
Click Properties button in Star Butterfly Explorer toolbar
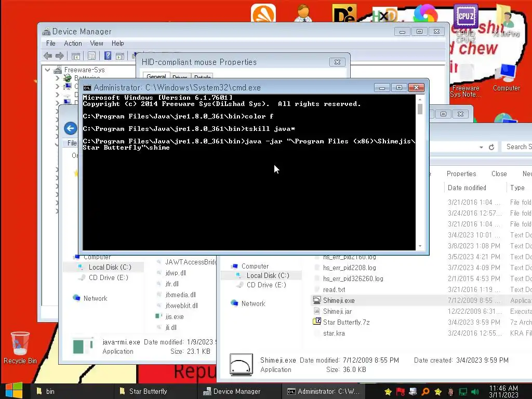461,174
